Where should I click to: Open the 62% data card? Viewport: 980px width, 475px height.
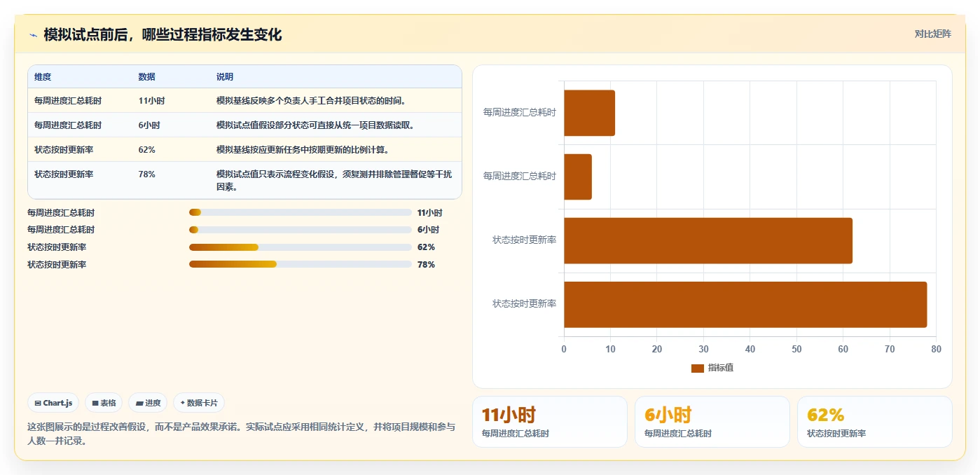pos(875,422)
